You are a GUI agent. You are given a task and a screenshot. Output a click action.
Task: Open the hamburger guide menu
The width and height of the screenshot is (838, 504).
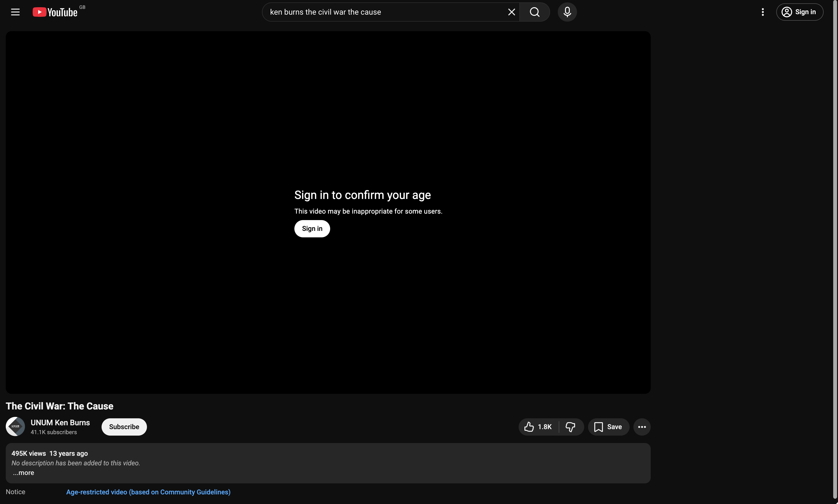point(15,12)
